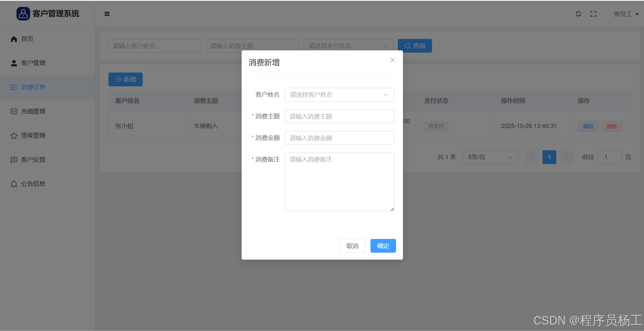Click the sidebar collapse hamburger icon
Image resolution: width=644 pixels, height=331 pixels.
pyautogui.click(x=107, y=14)
